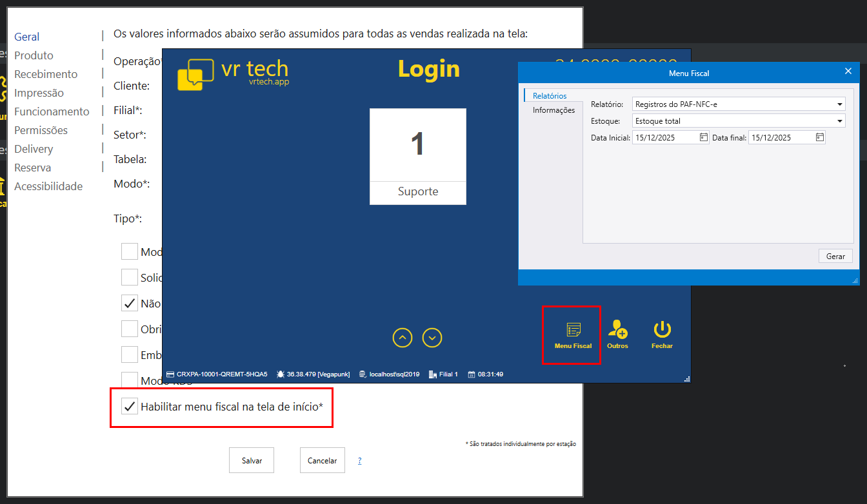The width and height of the screenshot is (867, 504).
Task: Toggle the checked checkbox beside Não
Action: (x=130, y=304)
